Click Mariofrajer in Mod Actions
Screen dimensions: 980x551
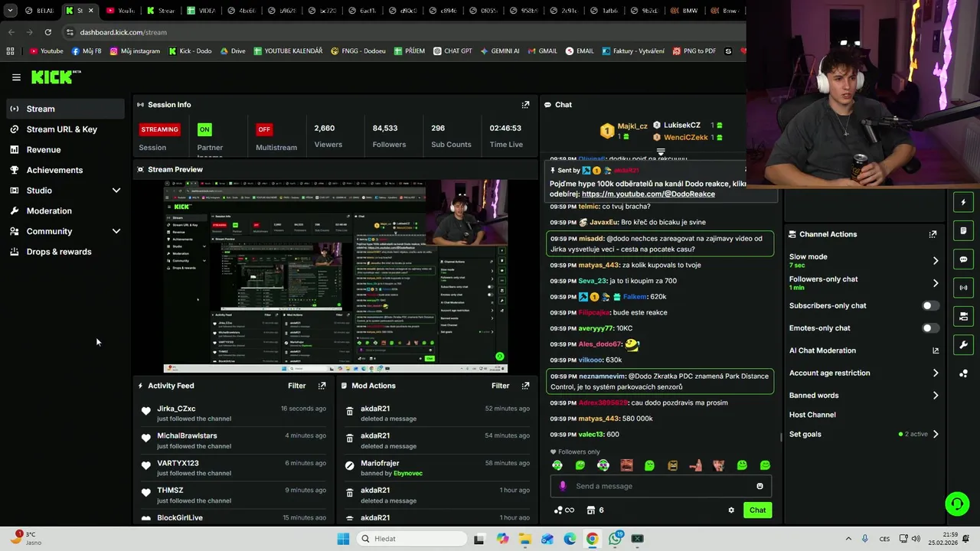(x=380, y=463)
